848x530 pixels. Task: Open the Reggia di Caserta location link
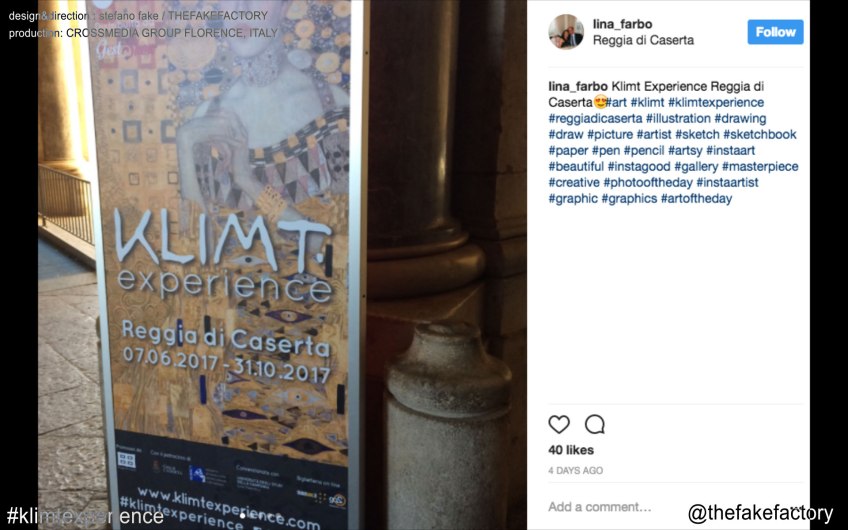pos(643,40)
